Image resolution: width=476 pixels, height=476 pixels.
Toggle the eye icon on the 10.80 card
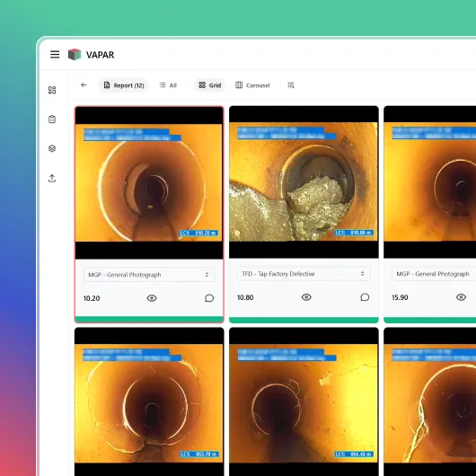[306, 297]
